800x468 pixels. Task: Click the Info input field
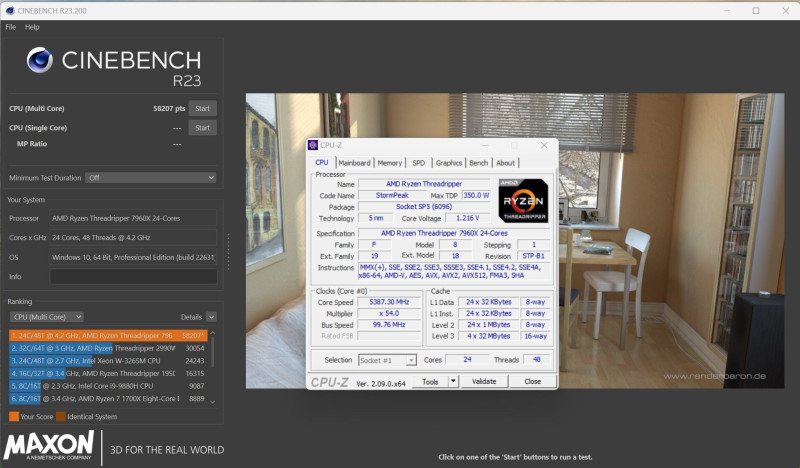tap(134, 277)
